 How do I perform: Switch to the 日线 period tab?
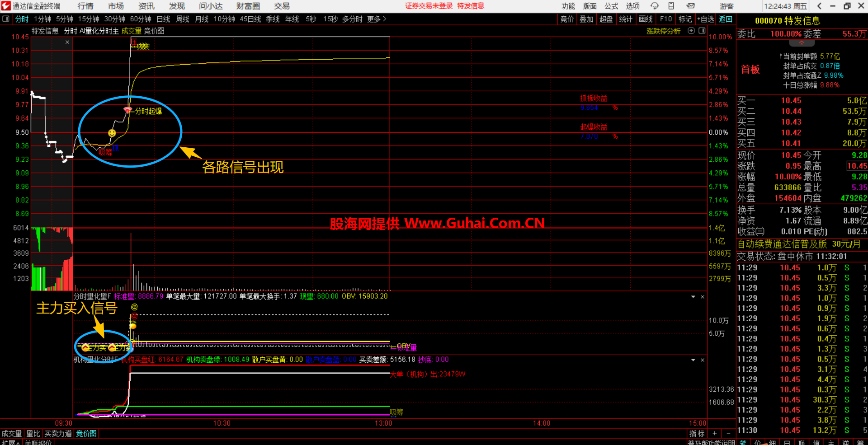coord(163,19)
